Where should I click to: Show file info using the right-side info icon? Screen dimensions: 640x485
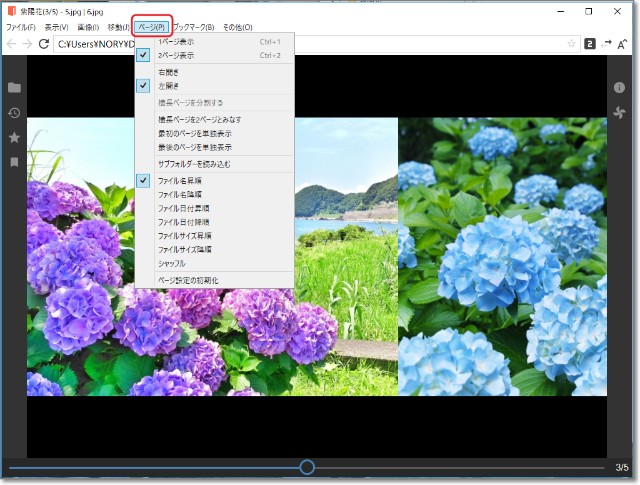coord(619,88)
